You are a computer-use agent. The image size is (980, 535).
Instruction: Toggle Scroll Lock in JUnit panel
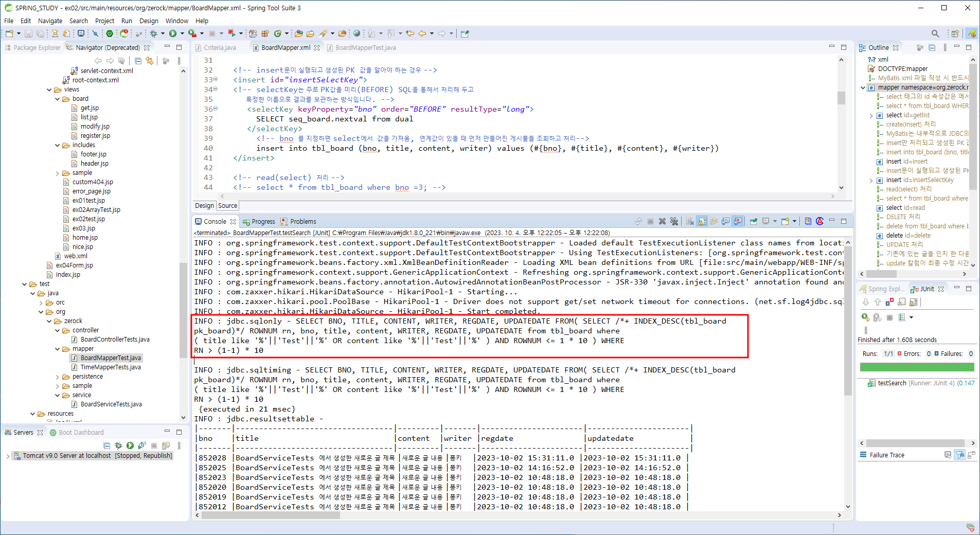pyautogui.click(x=914, y=302)
